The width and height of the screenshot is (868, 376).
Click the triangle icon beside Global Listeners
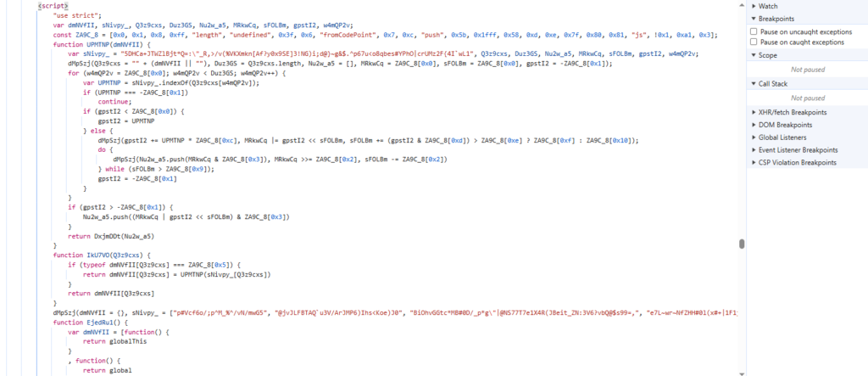[754, 137]
